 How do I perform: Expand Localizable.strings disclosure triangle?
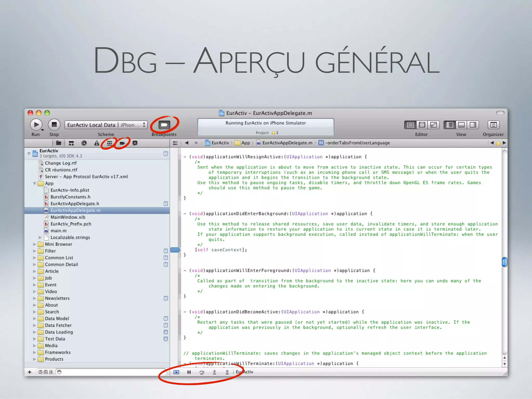[x=40, y=237]
